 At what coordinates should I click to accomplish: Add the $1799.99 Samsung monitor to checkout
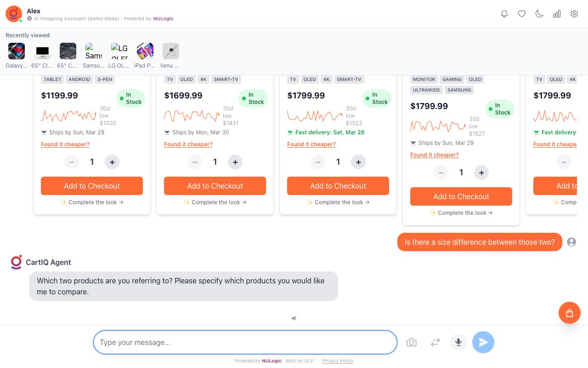tap(461, 196)
